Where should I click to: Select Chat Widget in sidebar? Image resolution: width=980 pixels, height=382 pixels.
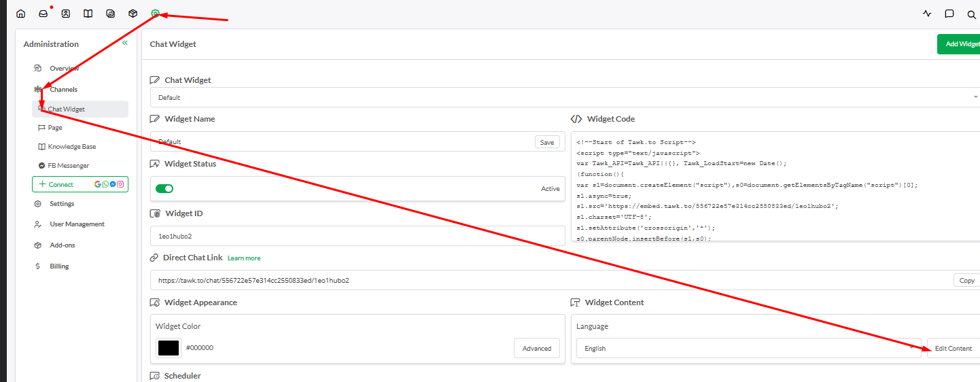pyautogui.click(x=80, y=109)
